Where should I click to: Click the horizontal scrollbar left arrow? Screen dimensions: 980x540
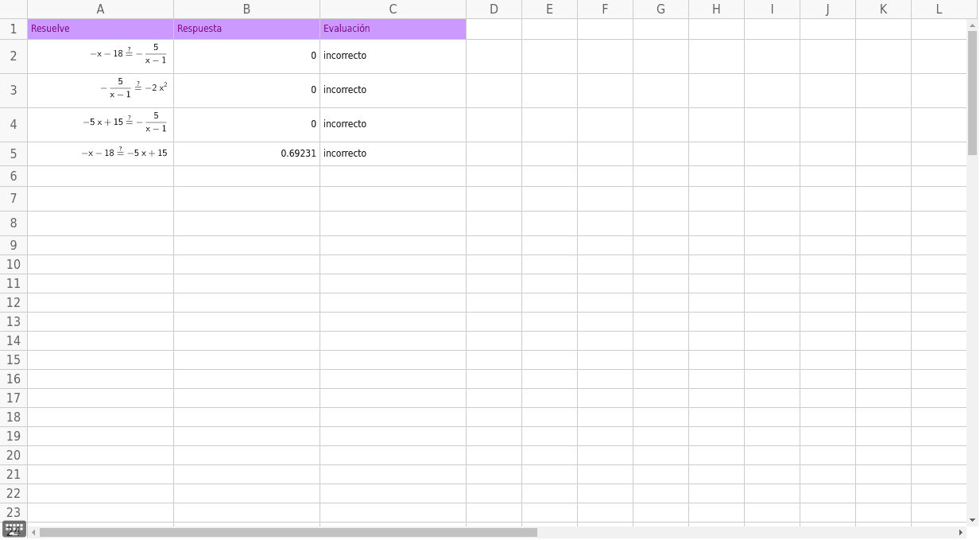tap(33, 532)
